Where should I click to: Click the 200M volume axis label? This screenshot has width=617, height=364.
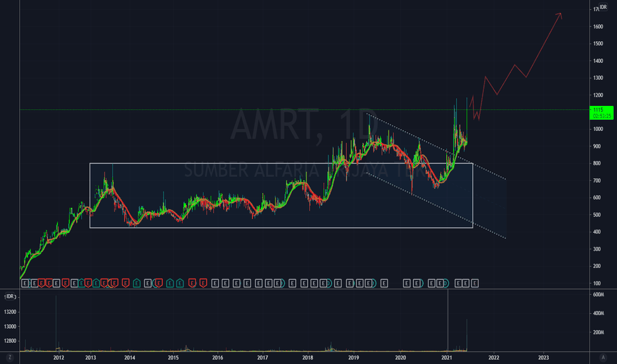point(598,332)
